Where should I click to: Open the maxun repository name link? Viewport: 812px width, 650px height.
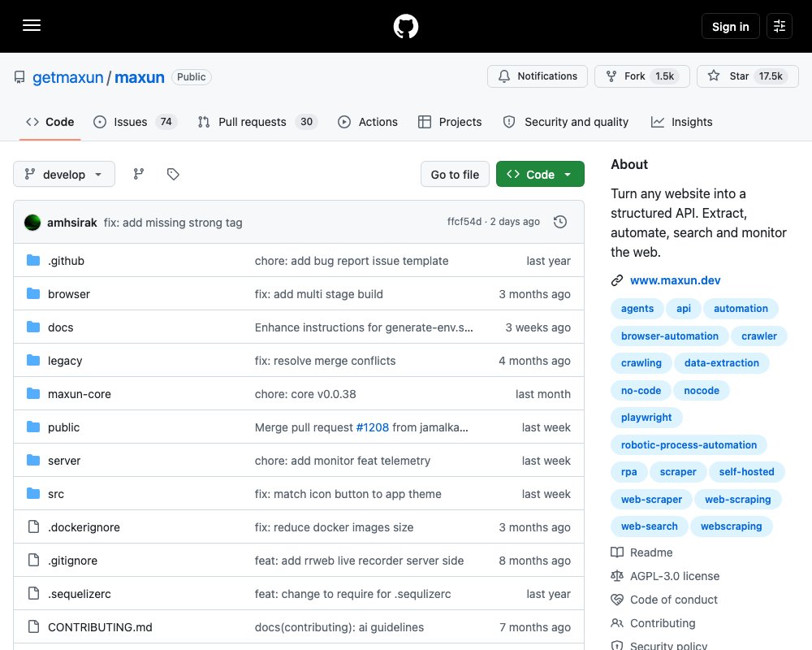coord(140,77)
